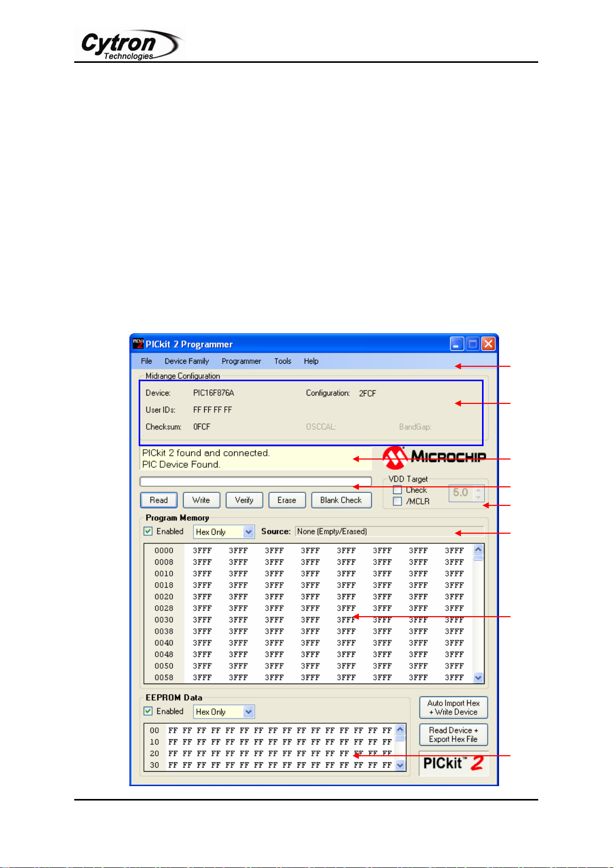Toggle Program Memory Enabled checkbox
Screen dimensions: 614x868
tap(148, 531)
